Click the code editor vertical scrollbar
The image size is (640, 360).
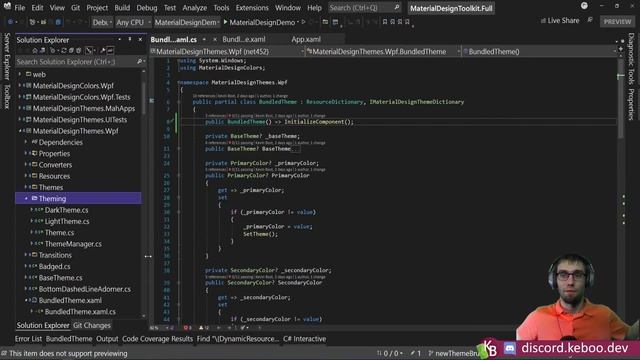point(620,191)
